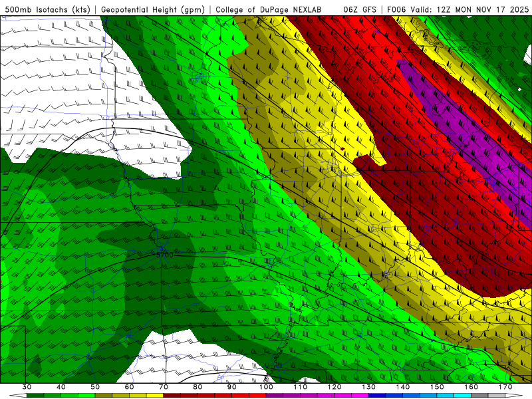Screen dimensions: 532x399
Task: Click the '06Z GFS' model run label
Action: click(360, 9)
